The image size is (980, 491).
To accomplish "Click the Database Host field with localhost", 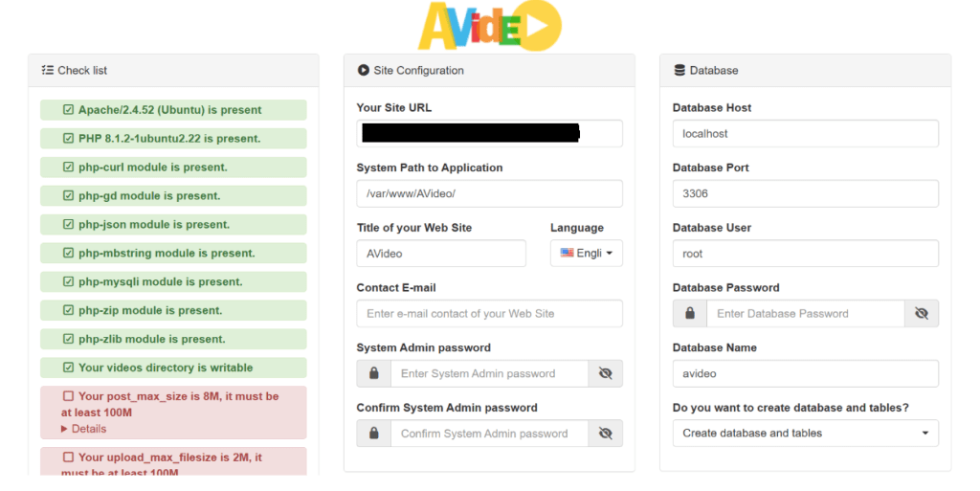I will (x=805, y=134).
